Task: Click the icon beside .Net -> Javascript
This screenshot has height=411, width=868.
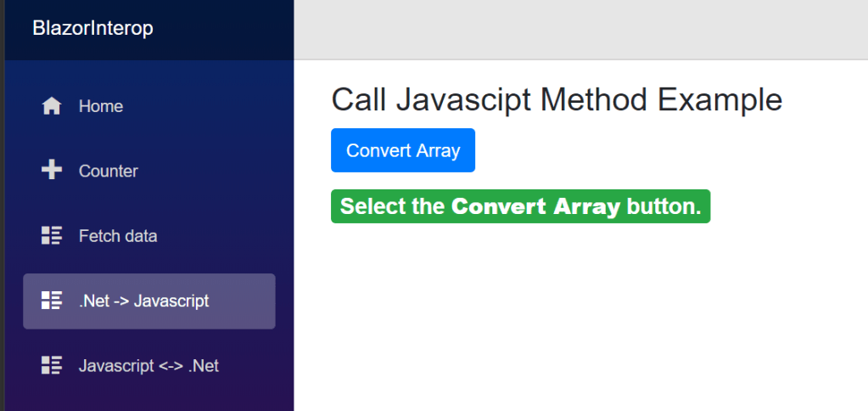Action: tap(52, 301)
